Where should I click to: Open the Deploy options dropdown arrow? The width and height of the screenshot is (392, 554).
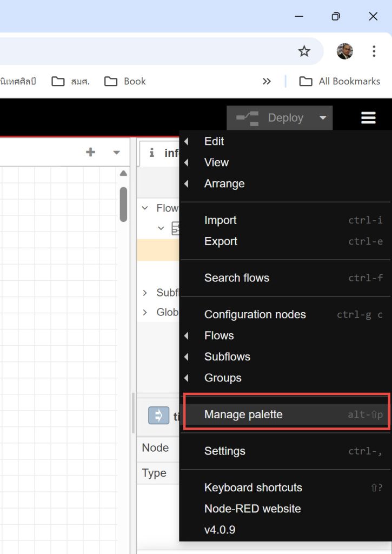pos(323,117)
